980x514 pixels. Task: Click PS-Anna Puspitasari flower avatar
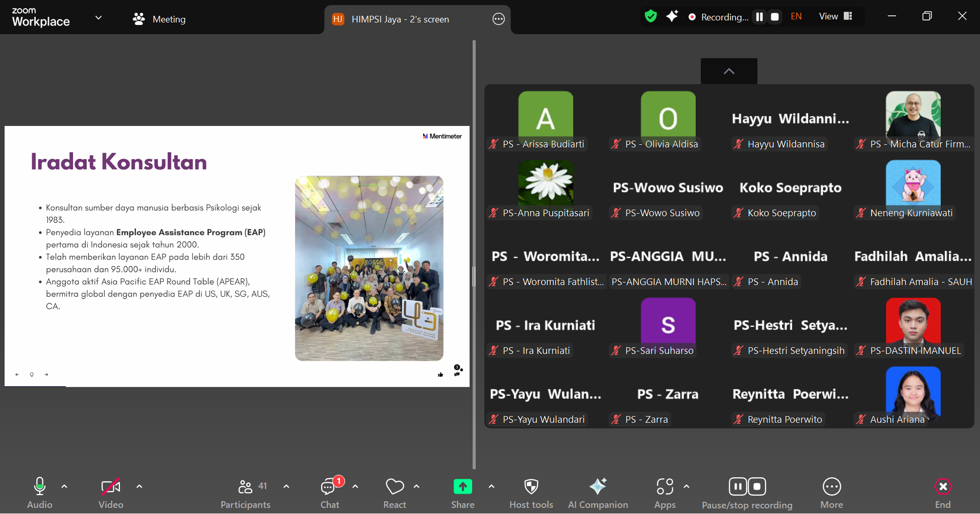tap(546, 184)
